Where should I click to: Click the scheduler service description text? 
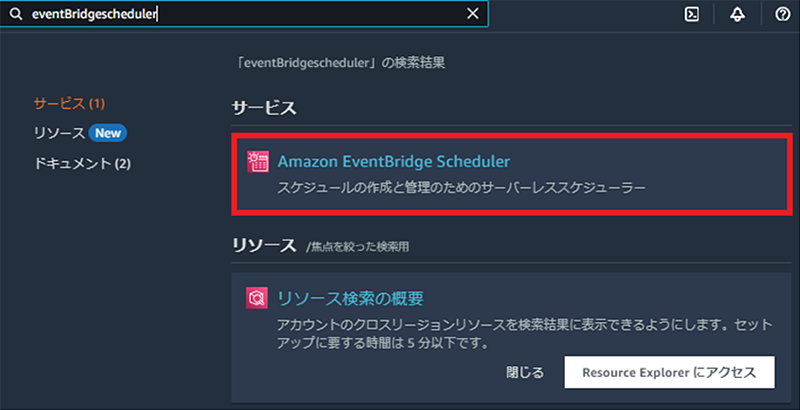tap(461, 188)
